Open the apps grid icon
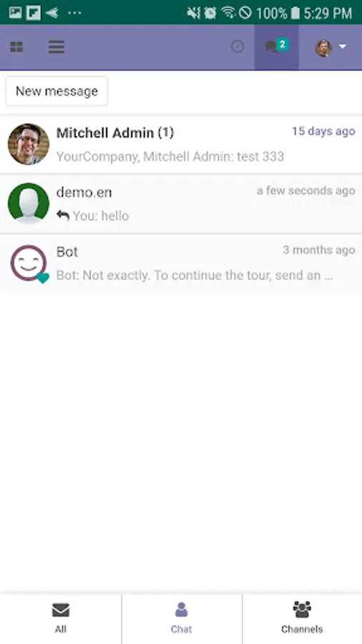This screenshot has height=644, width=362. point(16,47)
